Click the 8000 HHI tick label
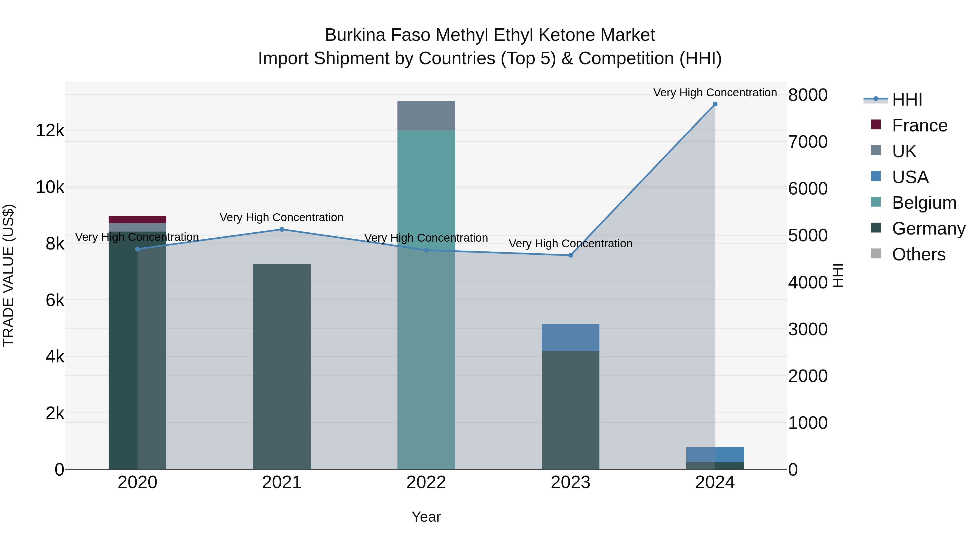Image resolution: width=980 pixels, height=551 pixels. pos(808,95)
